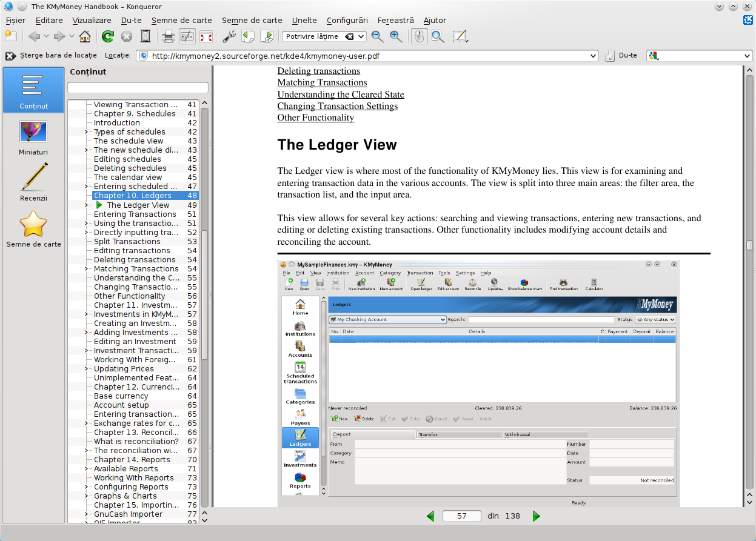Image resolution: width=756 pixels, height=541 pixels.
Task: Click the Du-te button beside the location bar
Action: (621, 56)
